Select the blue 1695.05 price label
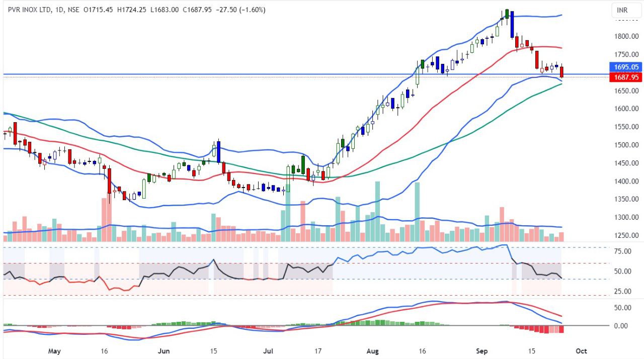The image size is (644, 359). 626,67
